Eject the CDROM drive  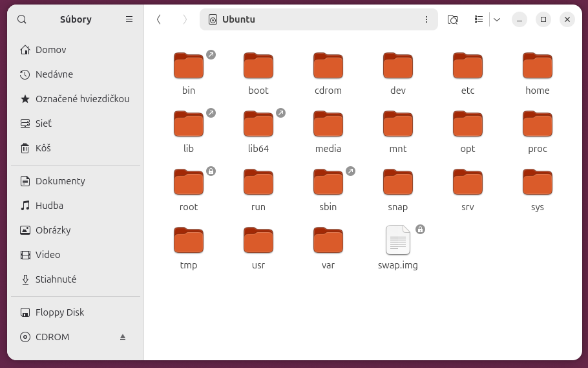123,337
